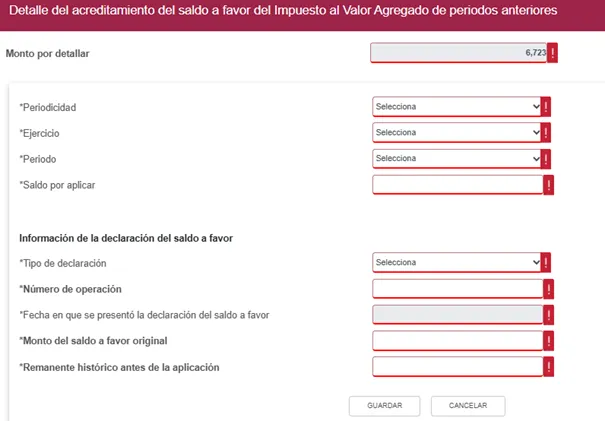605x421 pixels.
Task: Select the Tipo de declaración combo box
Action: [x=456, y=262]
